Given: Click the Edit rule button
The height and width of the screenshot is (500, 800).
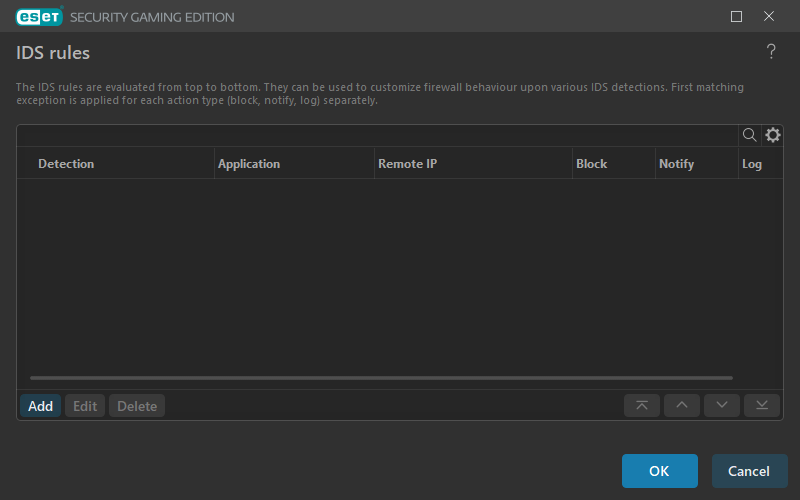Looking at the screenshot, I should coord(85,406).
